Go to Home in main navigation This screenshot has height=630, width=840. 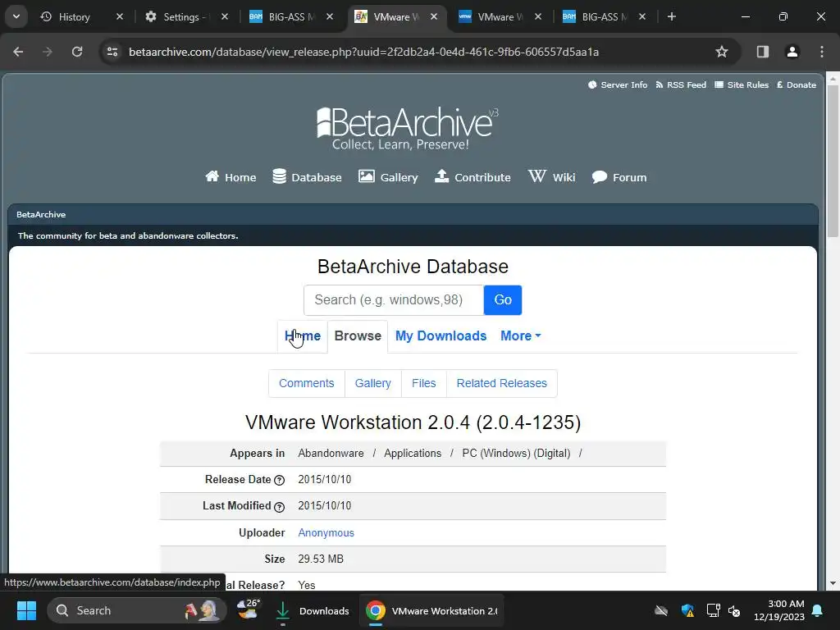(x=231, y=177)
